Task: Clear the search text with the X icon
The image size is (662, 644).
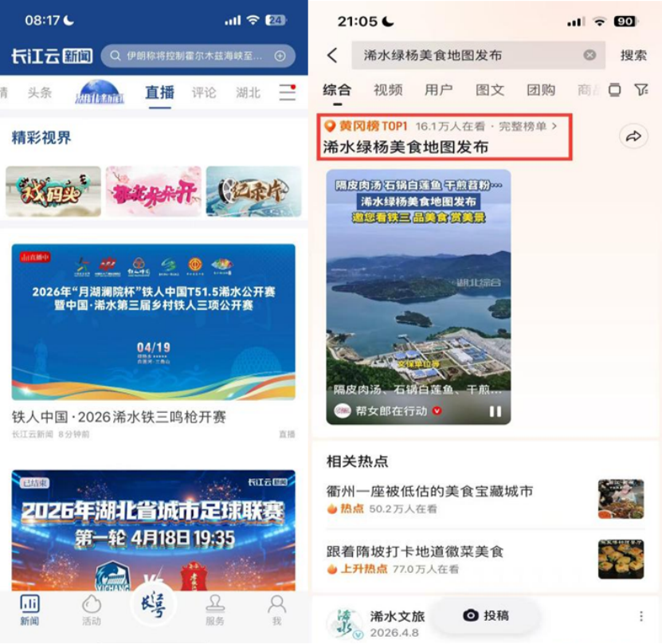Action: 590,55
